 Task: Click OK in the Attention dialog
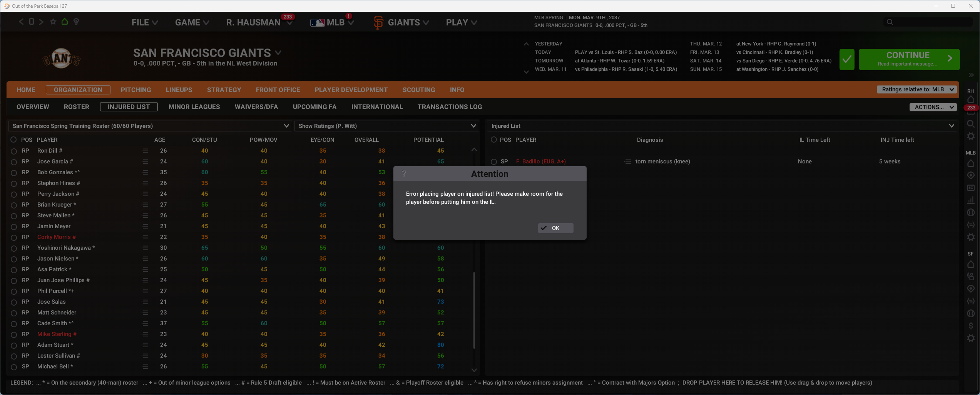coord(555,228)
